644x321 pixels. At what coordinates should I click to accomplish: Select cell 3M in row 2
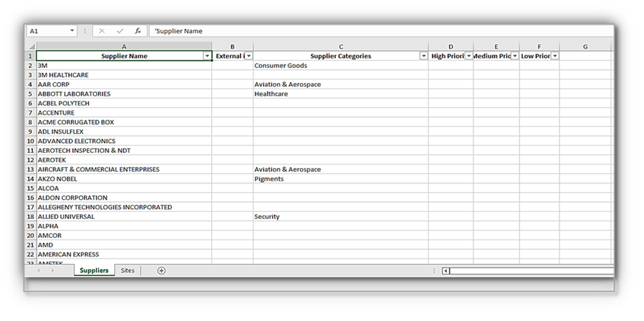click(124, 65)
